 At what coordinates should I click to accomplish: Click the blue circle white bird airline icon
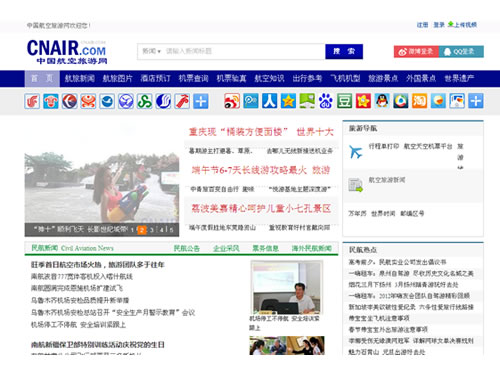[107, 101]
